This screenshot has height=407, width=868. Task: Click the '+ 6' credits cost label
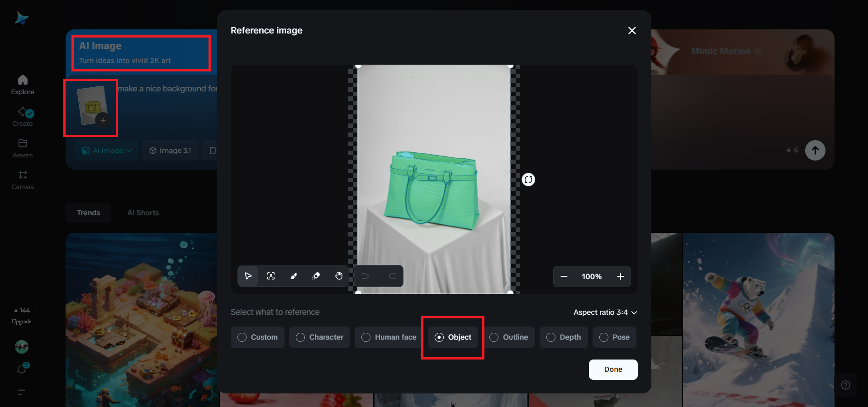792,150
